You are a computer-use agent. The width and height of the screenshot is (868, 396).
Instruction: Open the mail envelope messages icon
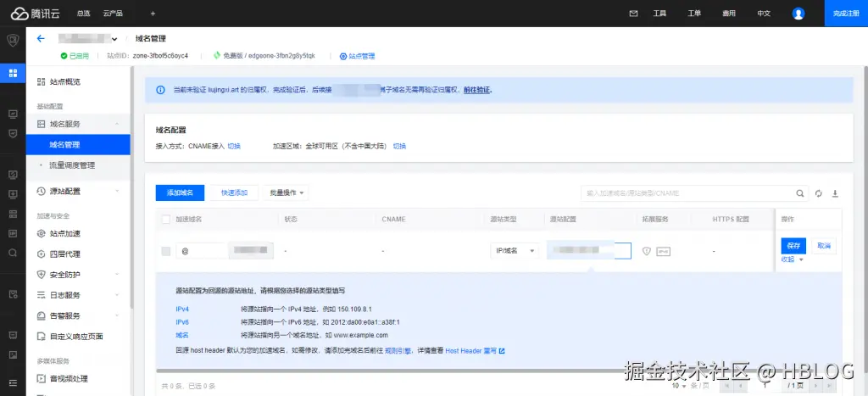tap(634, 14)
